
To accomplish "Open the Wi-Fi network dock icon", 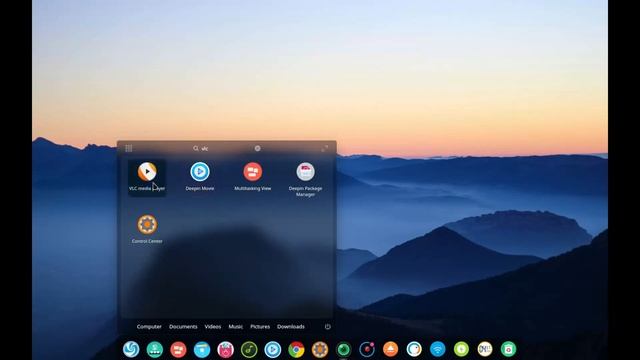I will point(438,349).
